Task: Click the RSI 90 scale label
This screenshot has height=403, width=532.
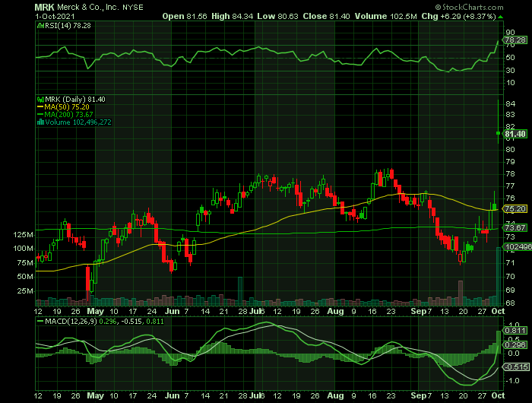Action: [x=510, y=33]
